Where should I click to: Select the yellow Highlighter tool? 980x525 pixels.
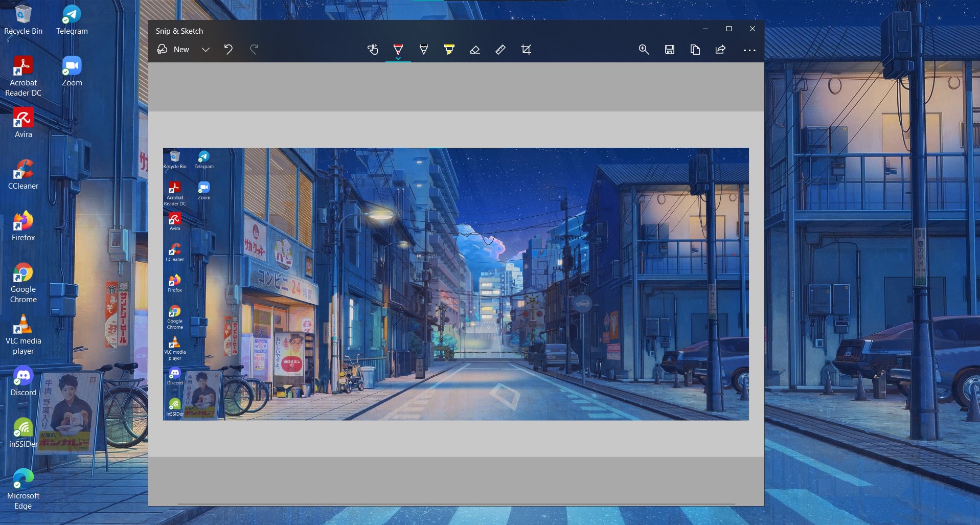click(x=449, y=50)
